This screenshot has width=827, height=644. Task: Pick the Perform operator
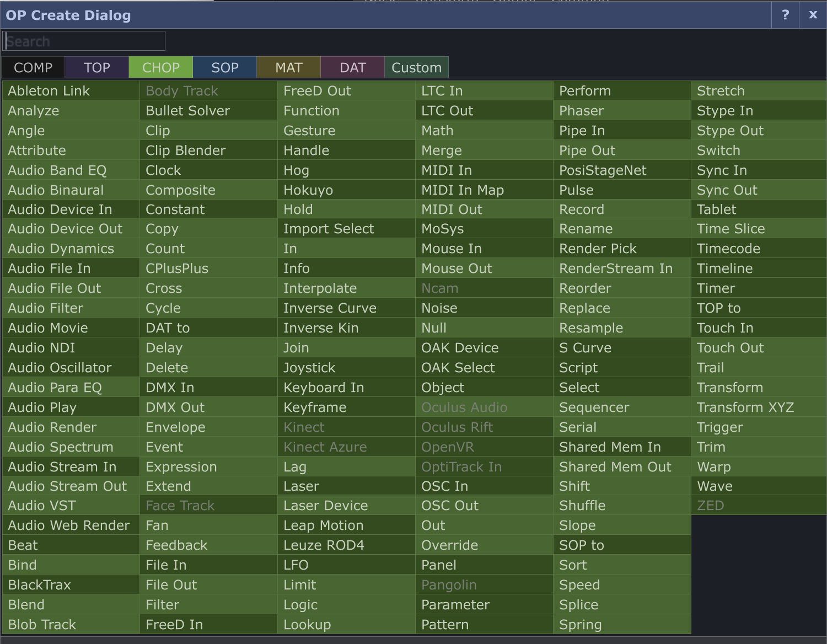pos(622,91)
